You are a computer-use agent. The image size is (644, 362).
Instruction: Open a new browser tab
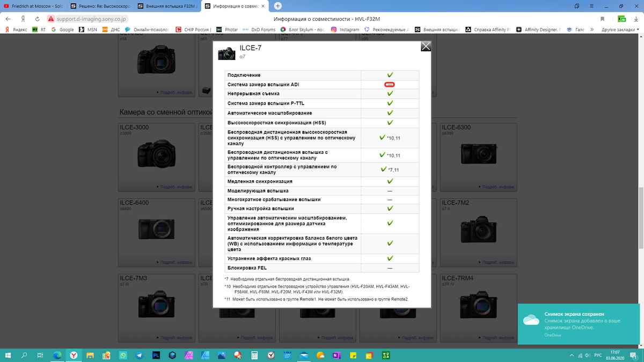tap(277, 6)
